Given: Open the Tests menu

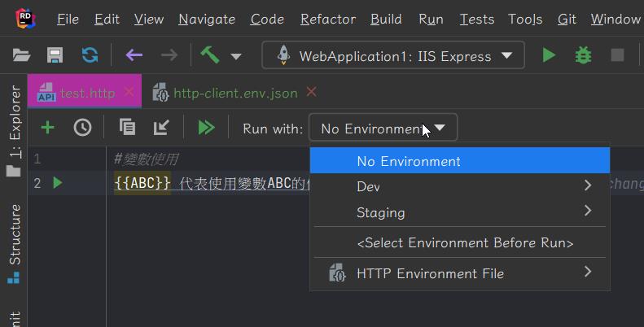Looking at the screenshot, I should (477, 19).
